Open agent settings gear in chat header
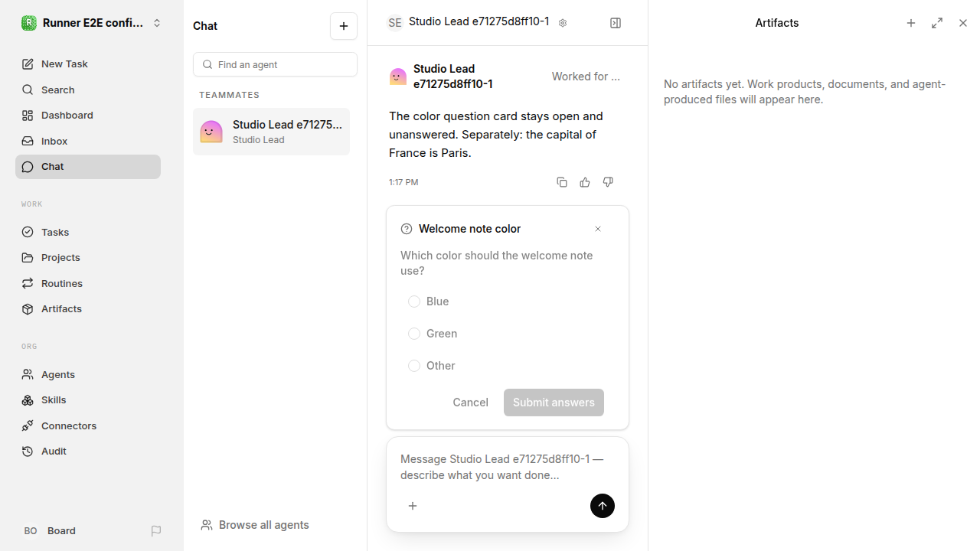The image size is (980, 551). [563, 23]
